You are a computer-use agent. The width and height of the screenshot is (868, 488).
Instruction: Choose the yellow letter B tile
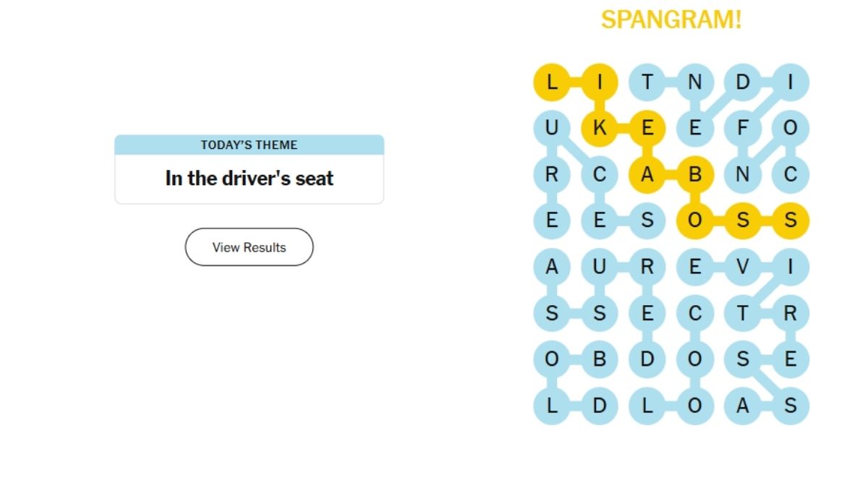pyautogui.click(x=695, y=175)
